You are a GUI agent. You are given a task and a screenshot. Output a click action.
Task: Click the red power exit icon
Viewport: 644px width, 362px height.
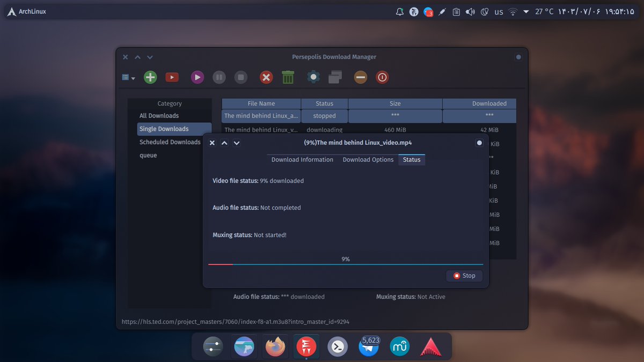[382, 77]
